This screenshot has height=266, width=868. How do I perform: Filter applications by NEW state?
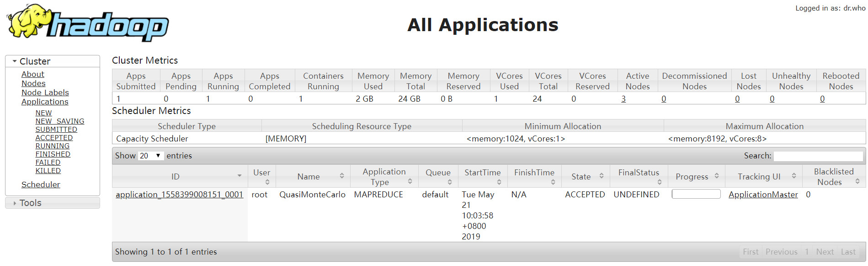coord(44,113)
